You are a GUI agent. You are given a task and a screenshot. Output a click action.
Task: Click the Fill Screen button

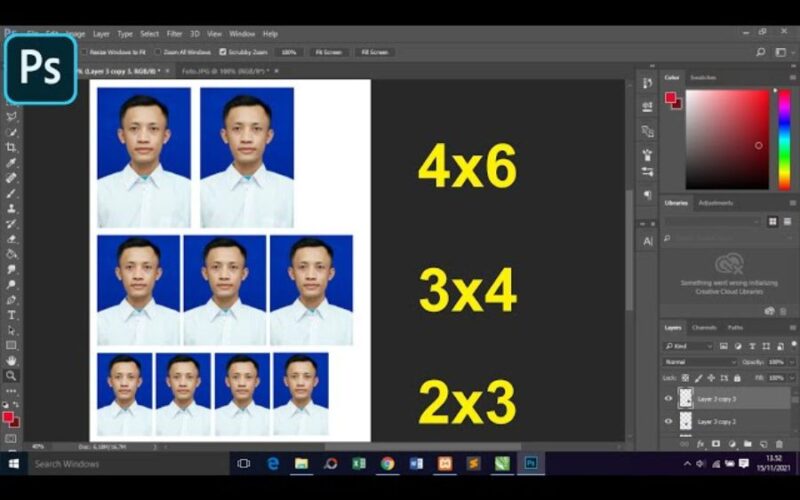(x=375, y=52)
